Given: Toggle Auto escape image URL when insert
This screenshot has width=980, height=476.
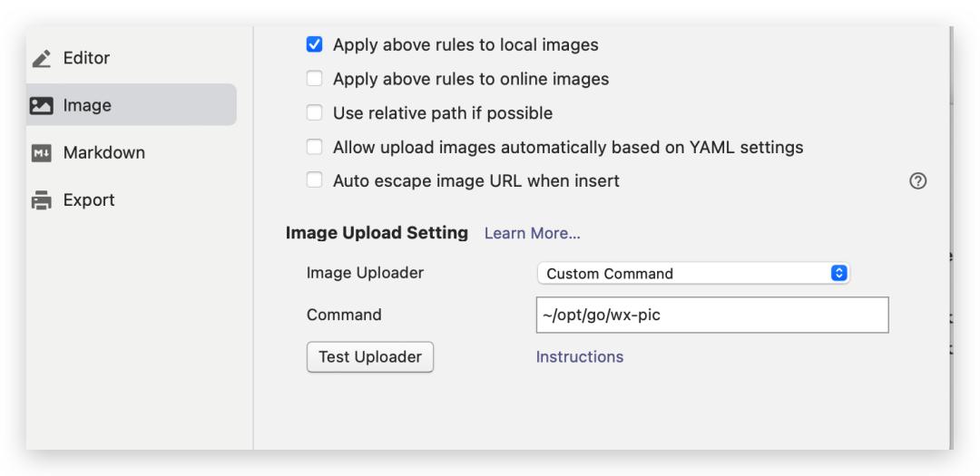Looking at the screenshot, I should coord(314,181).
